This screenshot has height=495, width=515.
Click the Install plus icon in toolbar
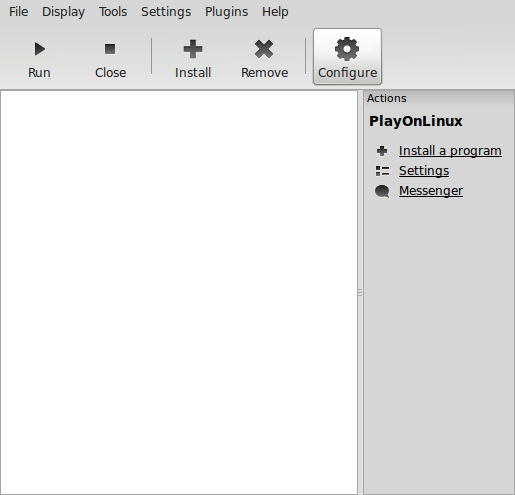click(x=193, y=49)
